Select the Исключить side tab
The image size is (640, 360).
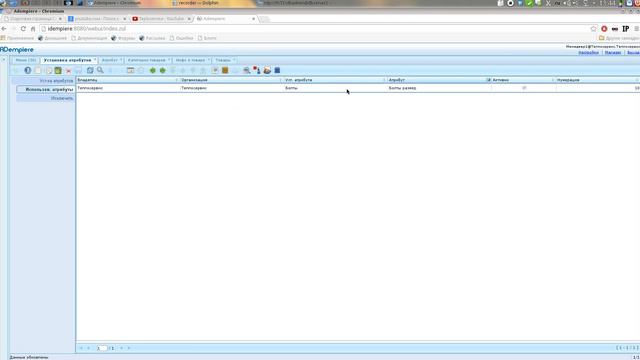coord(45,98)
